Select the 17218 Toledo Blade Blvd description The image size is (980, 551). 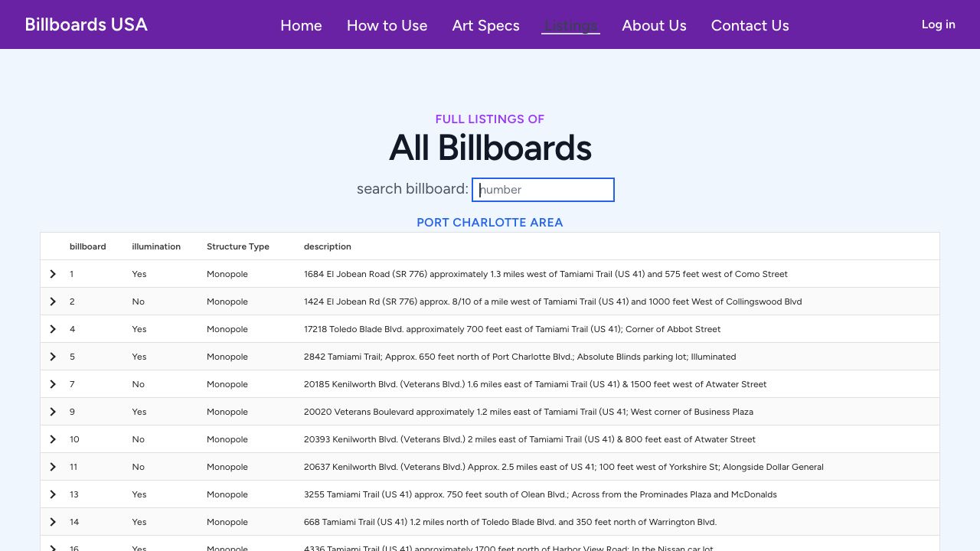pyautogui.click(x=512, y=329)
